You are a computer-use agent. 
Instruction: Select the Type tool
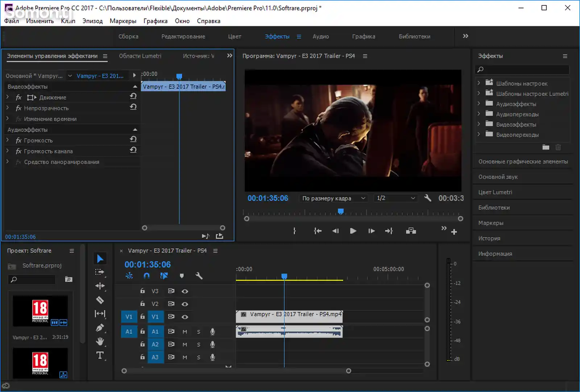click(x=100, y=355)
